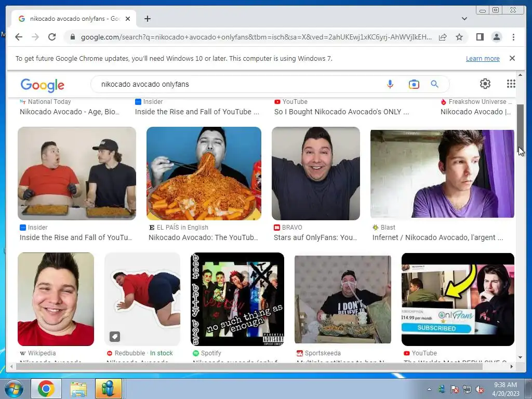Open 'Inside the Rise and Fall of YouTube ...' link
Image resolution: width=532 pixels, height=399 pixels.
tap(197, 112)
